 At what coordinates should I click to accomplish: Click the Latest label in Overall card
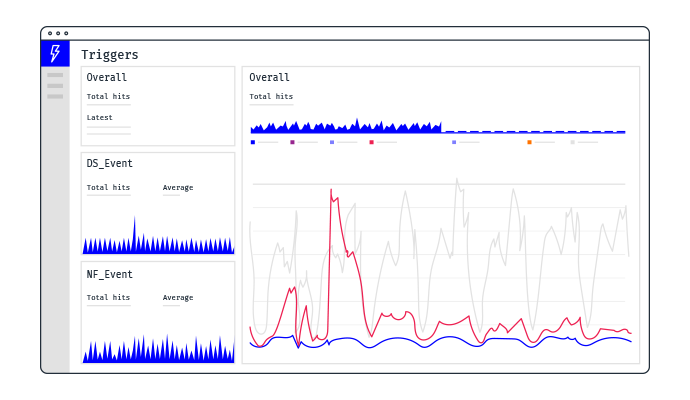click(x=99, y=117)
